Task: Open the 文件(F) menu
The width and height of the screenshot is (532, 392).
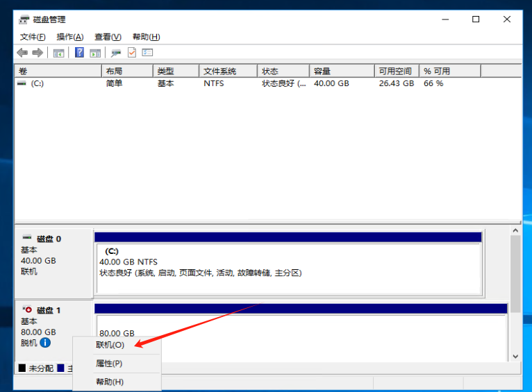Action: pos(33,37)
